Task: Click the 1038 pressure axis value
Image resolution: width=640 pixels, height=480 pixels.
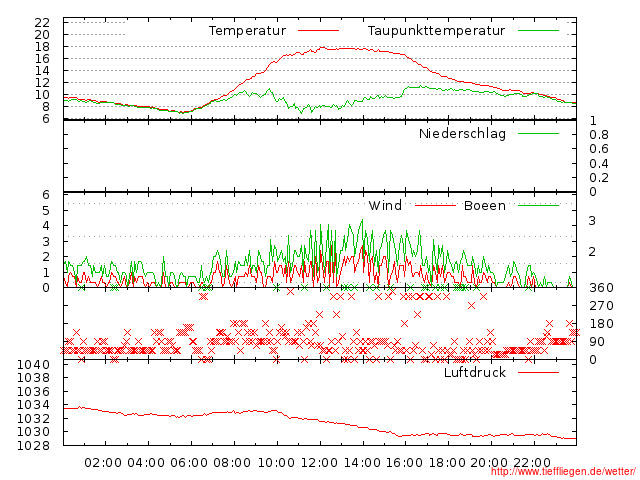Action: click(33, 378)
